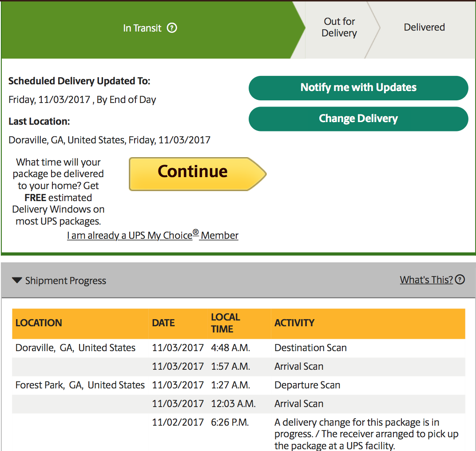Viewport: 476px width, 451px height.
Task: Open I am already a UPS My Choice Member link
Action: click(153, 235)
